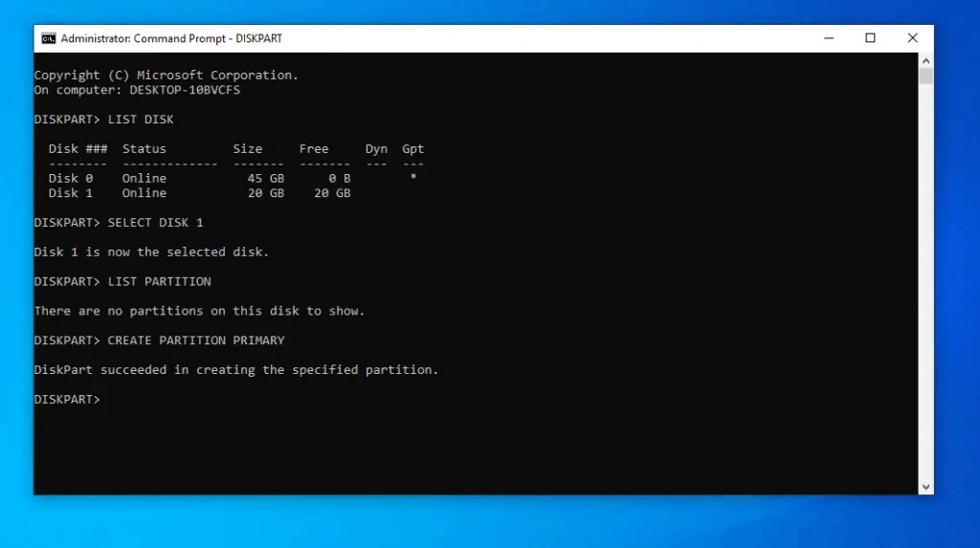Open the Command Prompt system menu icon
This screenshot has width=980, height=548.
coord(48,38)
